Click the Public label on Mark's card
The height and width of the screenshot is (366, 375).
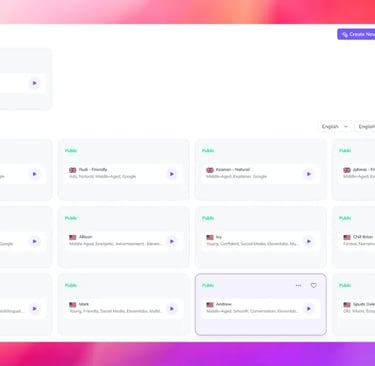tap(71, 285)
